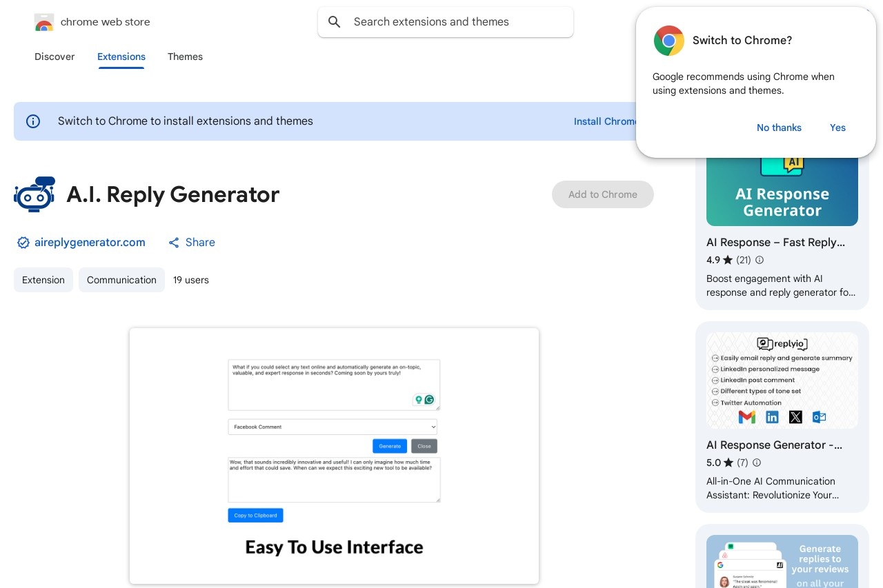This screenshot has height=588, width=883.
Task: Choose Yes in the Switch to Chrome popup
Action: coord(837,128)
